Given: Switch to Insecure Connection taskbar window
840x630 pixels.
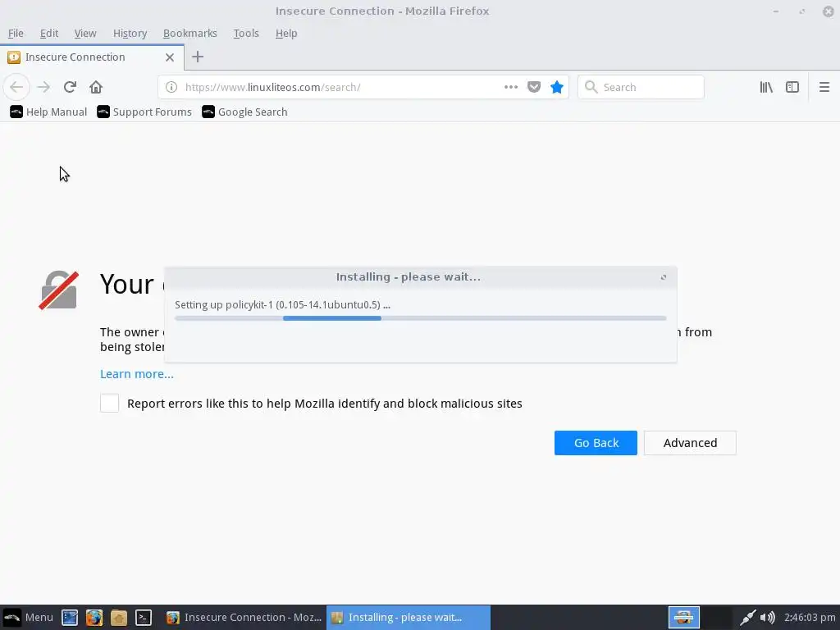Looking at the screenshot, I should tap(244, 617).
